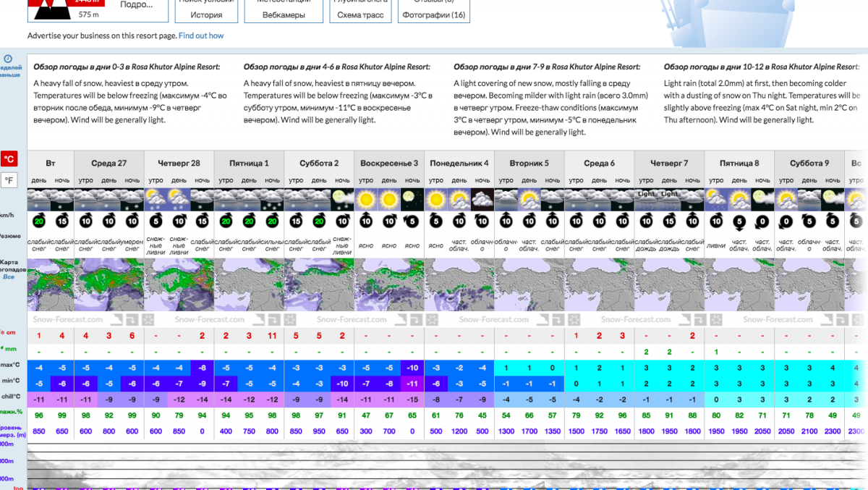Open the Четверг 7 snowfall map thumbnail
Screen dimensions: 868x490
click(x=669, y=285)
